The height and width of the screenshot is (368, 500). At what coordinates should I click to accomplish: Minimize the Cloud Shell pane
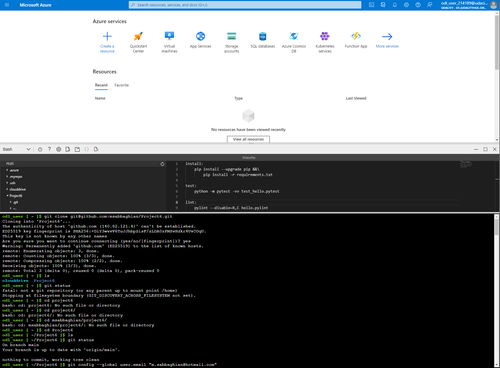click(x=476, y=149)
